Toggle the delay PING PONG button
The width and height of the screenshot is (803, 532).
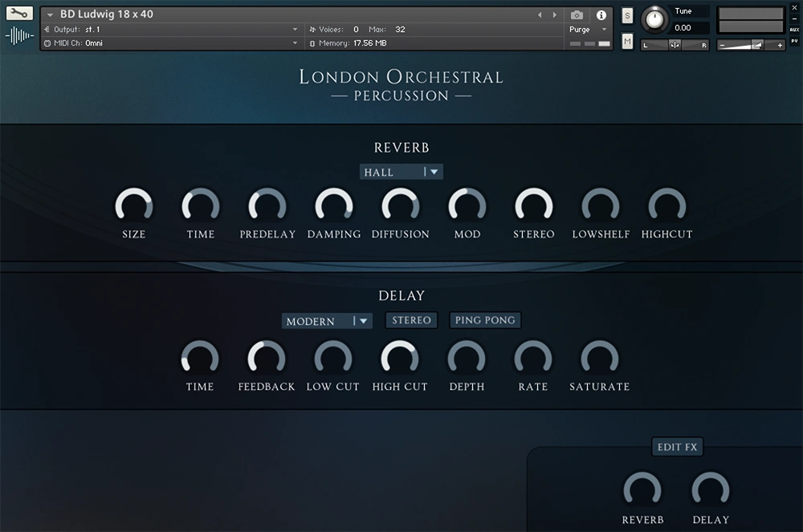point(485,320)
